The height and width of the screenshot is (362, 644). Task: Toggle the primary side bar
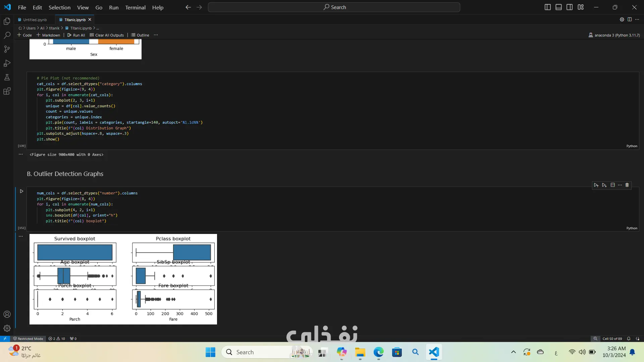point(547,7)
